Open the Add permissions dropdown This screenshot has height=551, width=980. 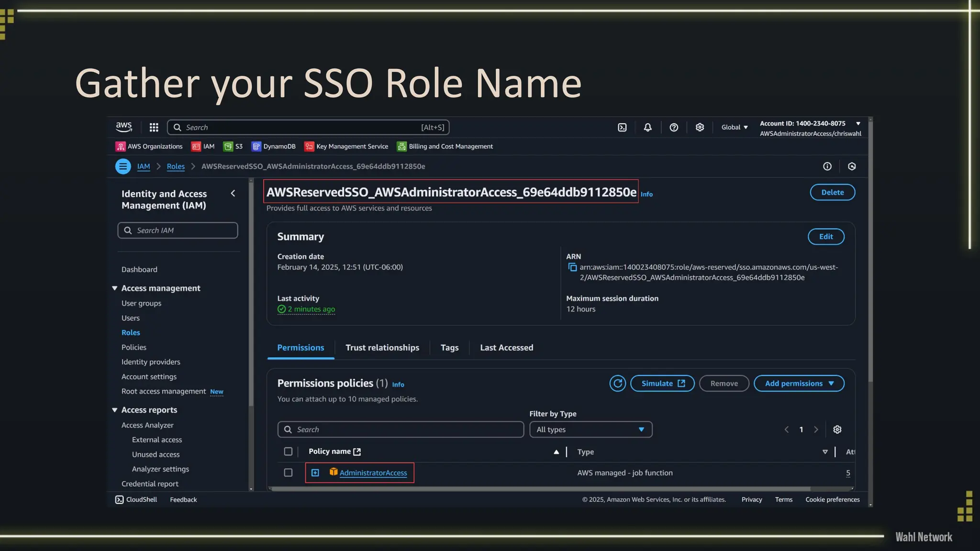click(799, 383)
